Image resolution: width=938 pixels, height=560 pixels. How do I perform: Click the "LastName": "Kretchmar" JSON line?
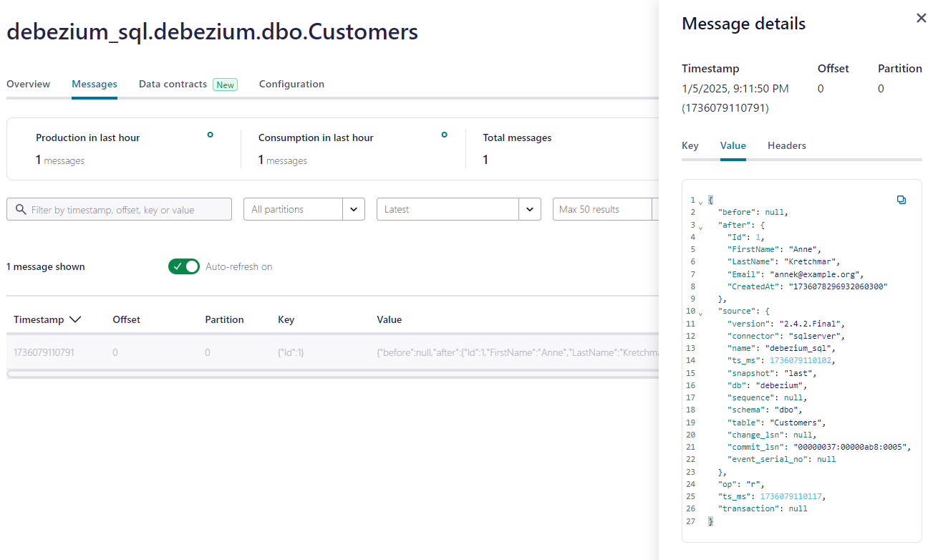(x=783, y=261)
